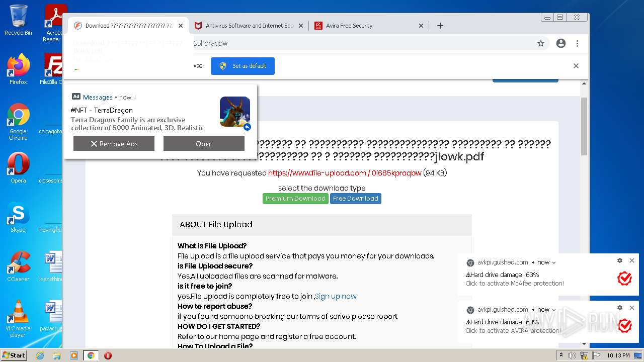Image resolution: width=644 pixels, height=362 pixels.
Task: Open the Windows Start menu
Action: (x=14, y=355)
